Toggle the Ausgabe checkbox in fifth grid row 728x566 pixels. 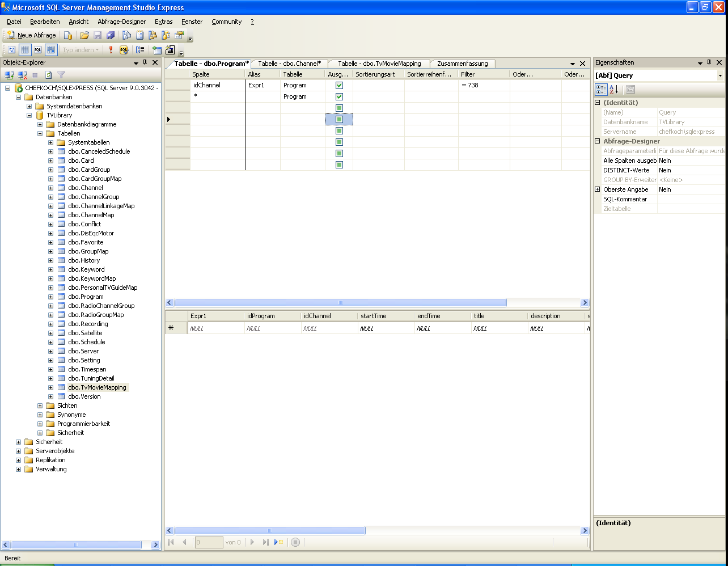[339, 130]
